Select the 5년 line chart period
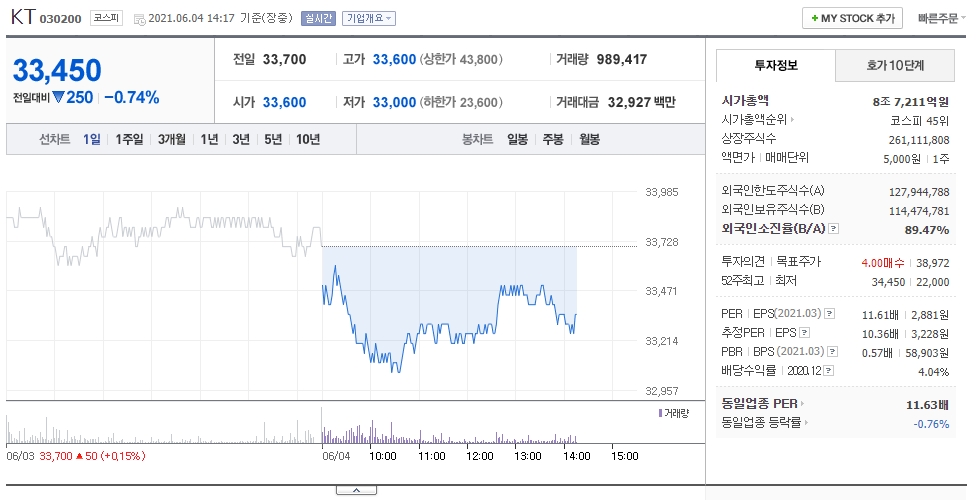 (x=273, y=139)
